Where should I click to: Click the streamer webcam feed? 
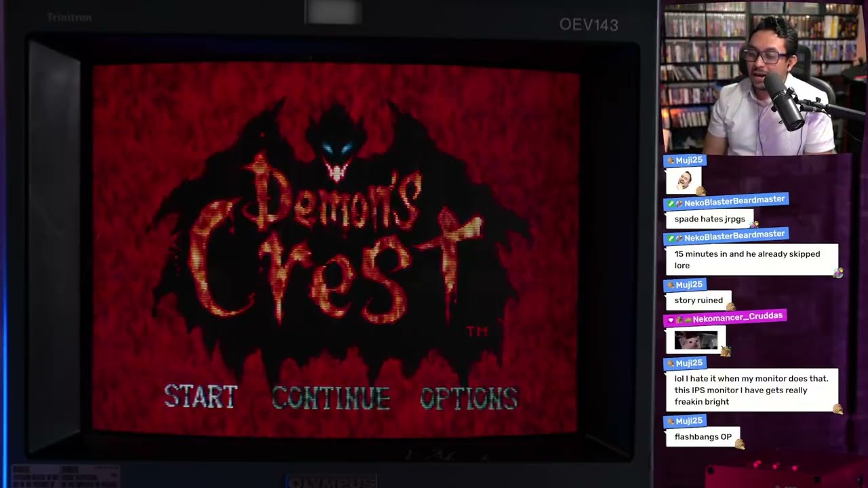(x=763, y=78)
